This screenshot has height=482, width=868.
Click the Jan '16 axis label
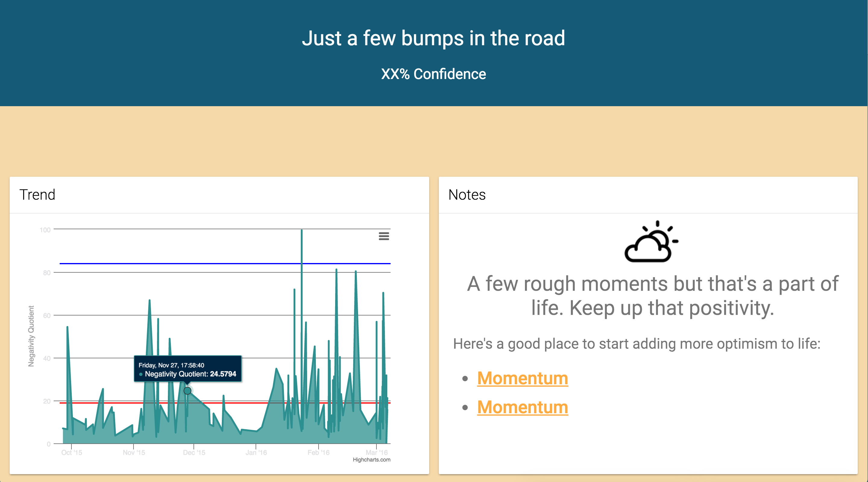(x=256, y=453)
